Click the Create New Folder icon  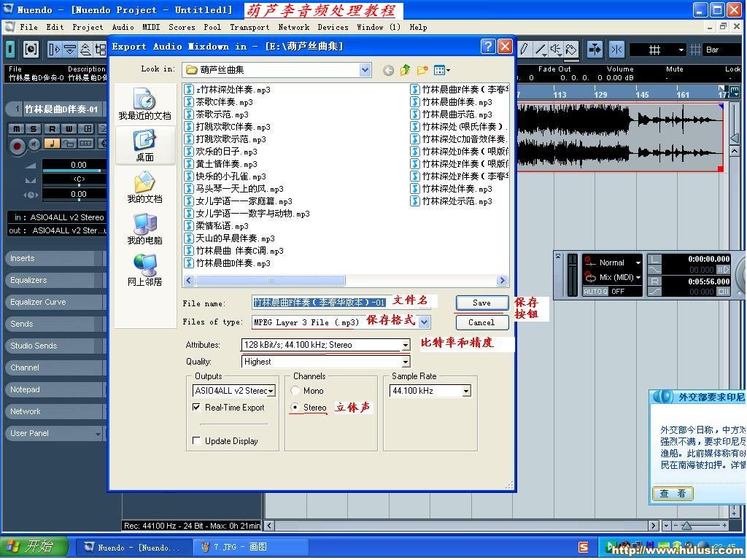point(422,71)
